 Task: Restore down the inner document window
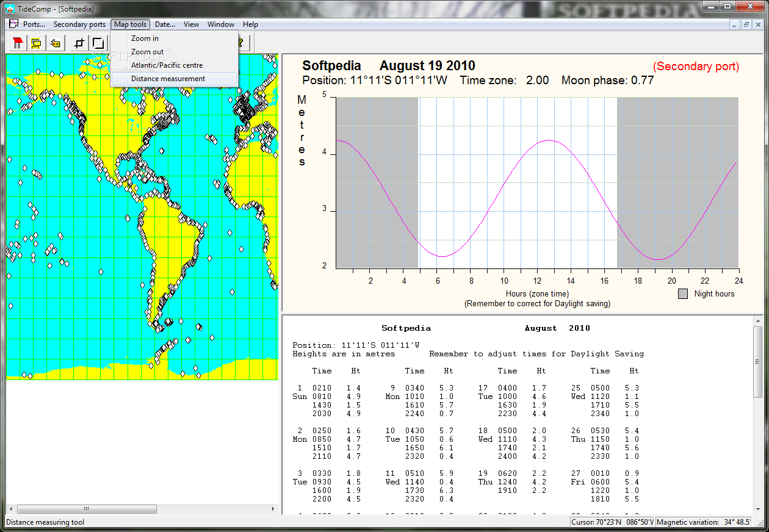(x=746, y=24)
